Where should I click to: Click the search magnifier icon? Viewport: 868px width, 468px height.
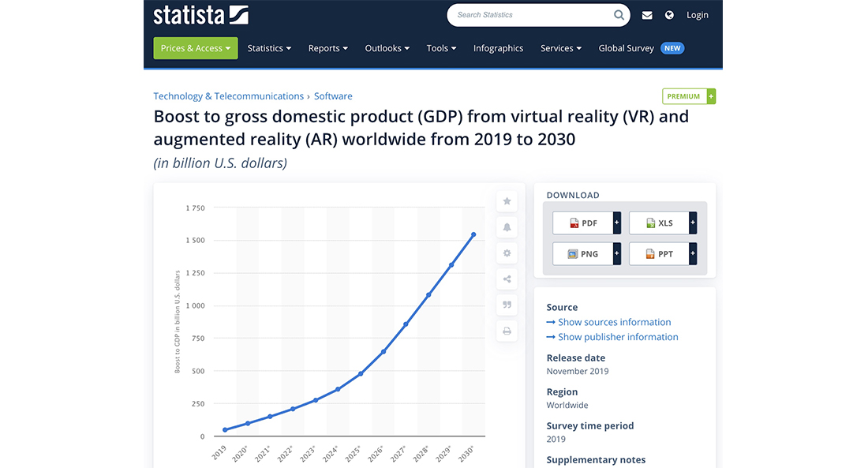(619, 15)
